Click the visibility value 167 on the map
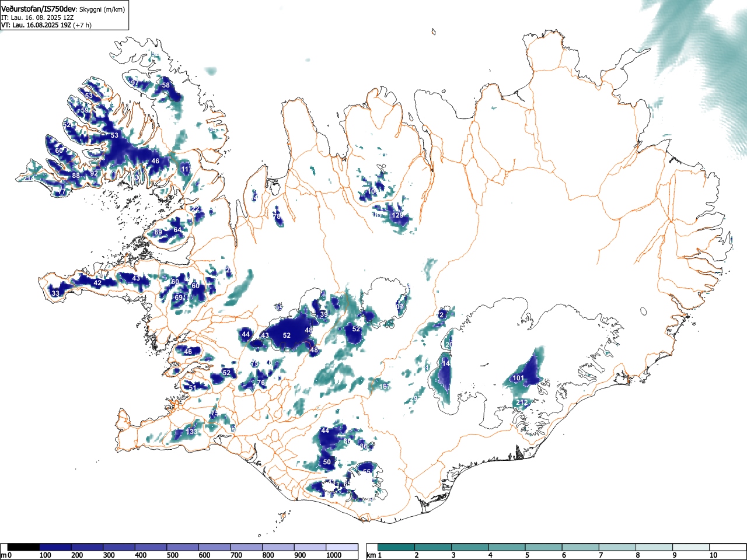Image resolution: width=747 pixels, height=560 pixels. [385, 387]
